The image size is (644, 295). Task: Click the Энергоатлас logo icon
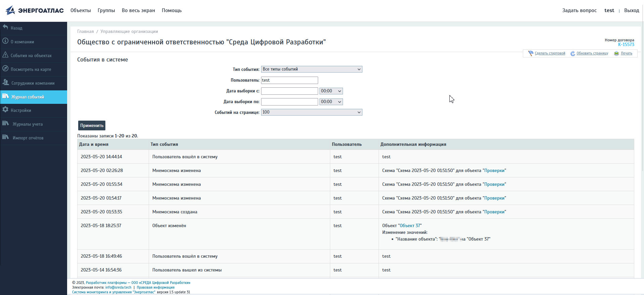pos(10,10)
